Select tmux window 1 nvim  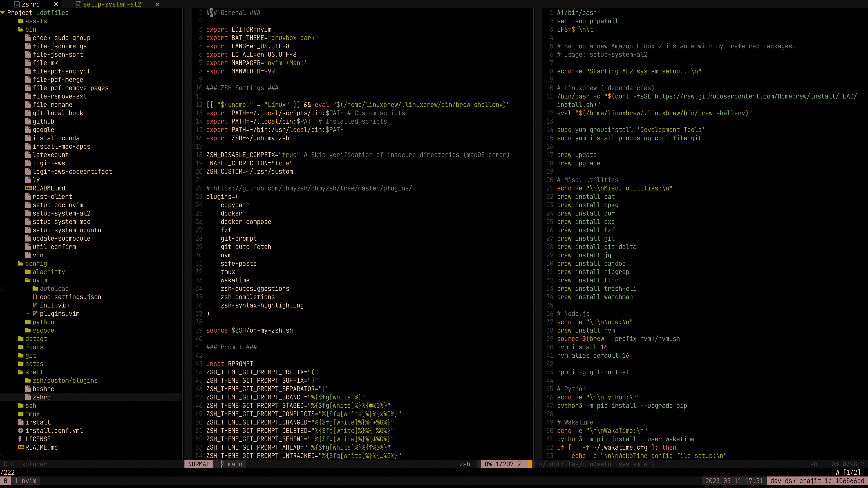click(x=25, y=481)
